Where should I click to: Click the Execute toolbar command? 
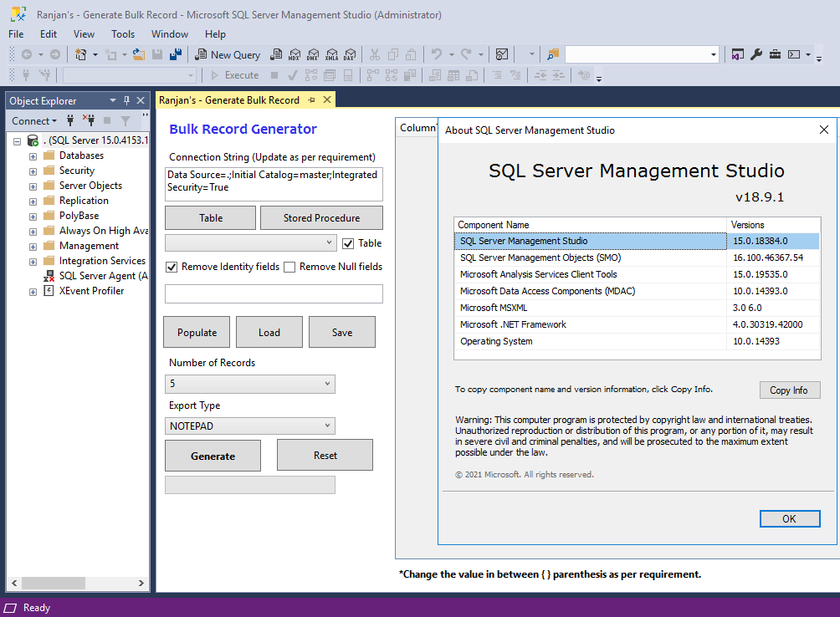[x=235, y=74]
